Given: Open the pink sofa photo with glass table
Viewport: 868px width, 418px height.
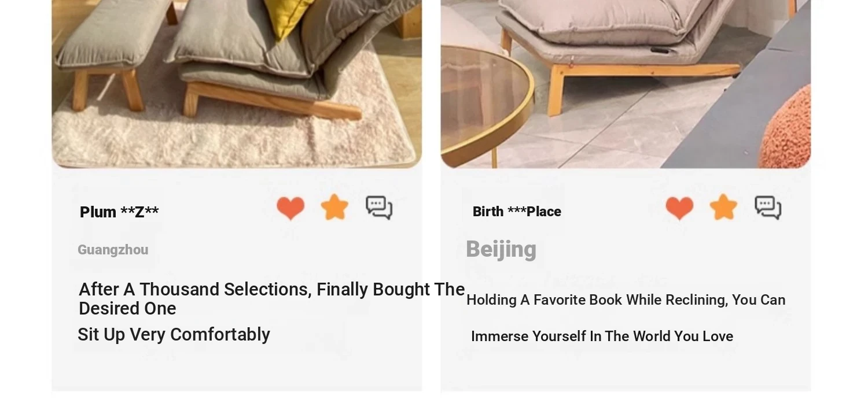Looking at the screenshot, I should [626, 84].
